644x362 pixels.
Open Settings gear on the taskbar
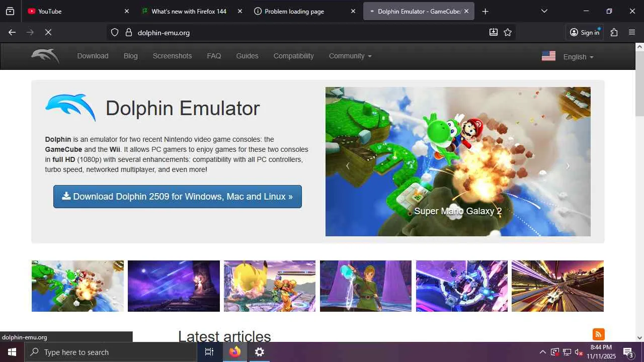coord(259,352)
